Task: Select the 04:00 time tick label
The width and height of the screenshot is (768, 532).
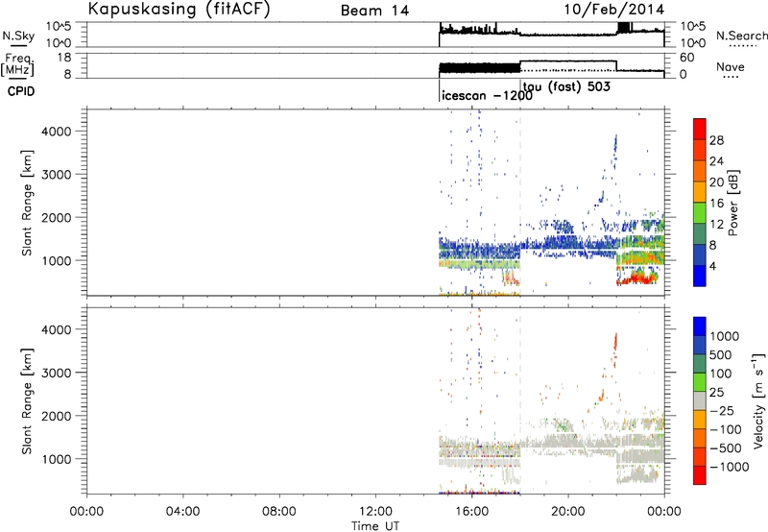Action: point(182,512)
